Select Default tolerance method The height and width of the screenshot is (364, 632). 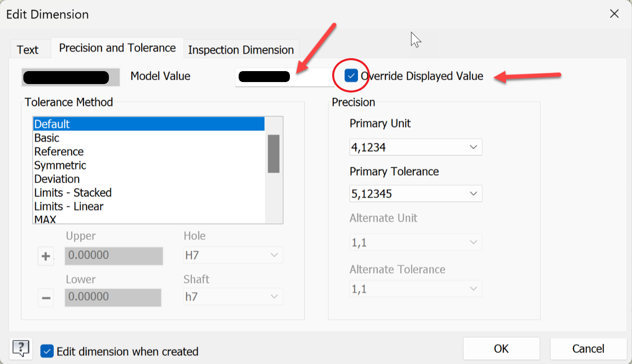point(149,124)
